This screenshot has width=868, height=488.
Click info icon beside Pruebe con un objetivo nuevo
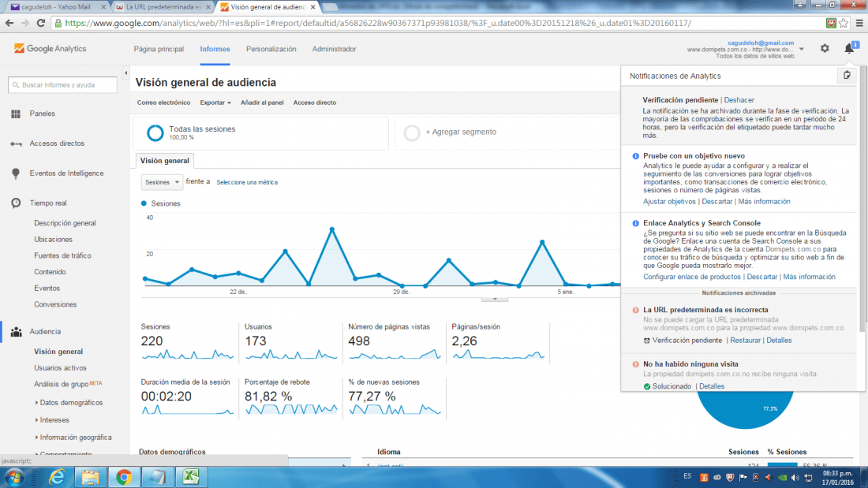coord(635,156)
